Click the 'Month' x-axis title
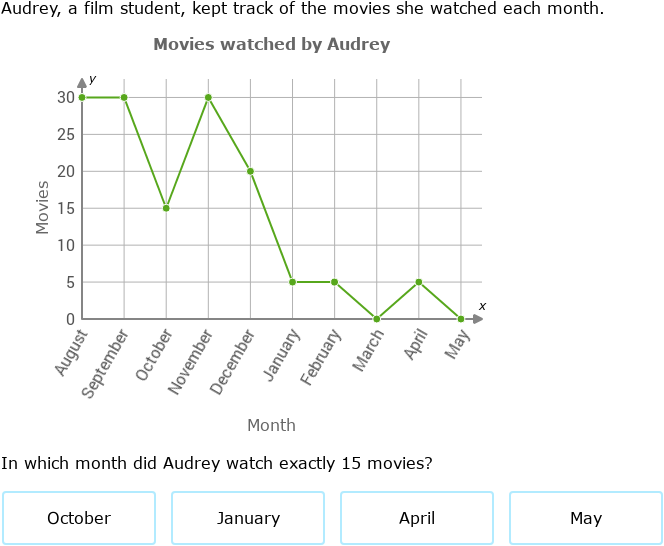Image resolution: width=664 pixels, height=546 pixels. coord(271,425)
